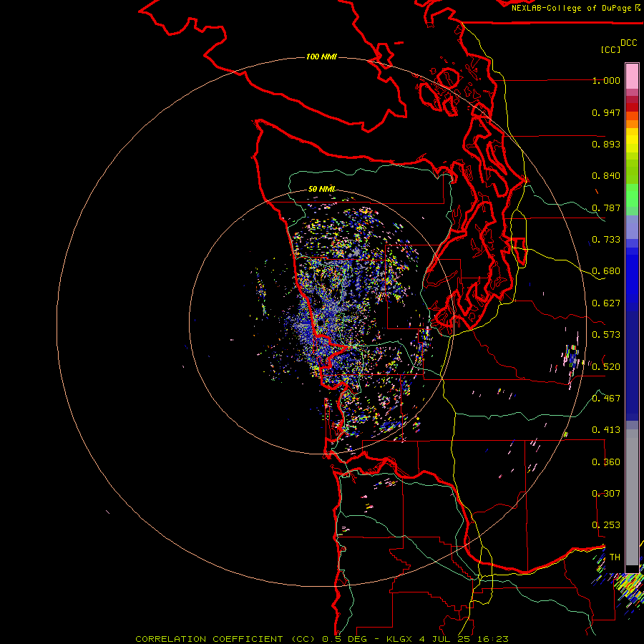Image resolution: width=644 pixels, height=644 pixels.
Task: Click the 0.840 scale value
Action: 606,176
